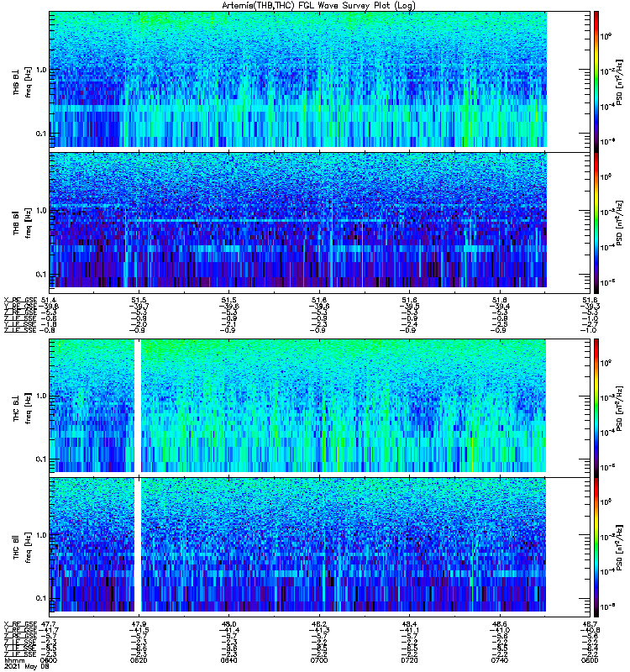Click the '48.6' X position value under the THC panels

(500, 624)
